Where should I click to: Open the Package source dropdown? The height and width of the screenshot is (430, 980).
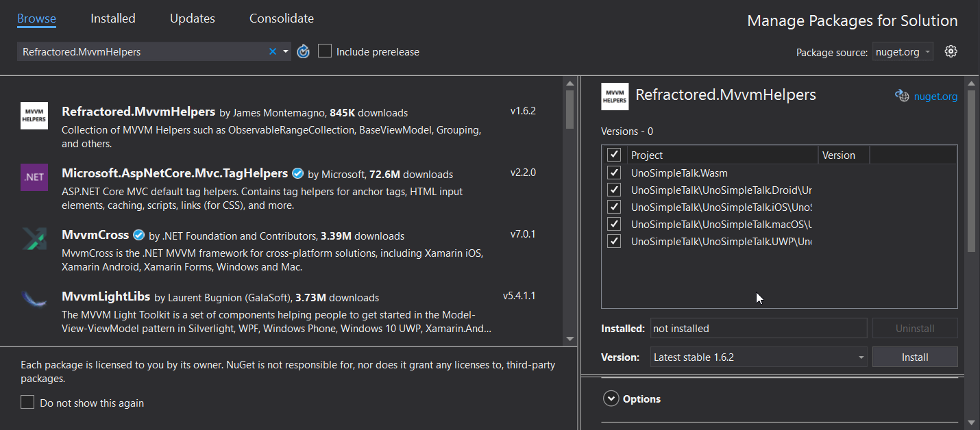pos(903,52)
